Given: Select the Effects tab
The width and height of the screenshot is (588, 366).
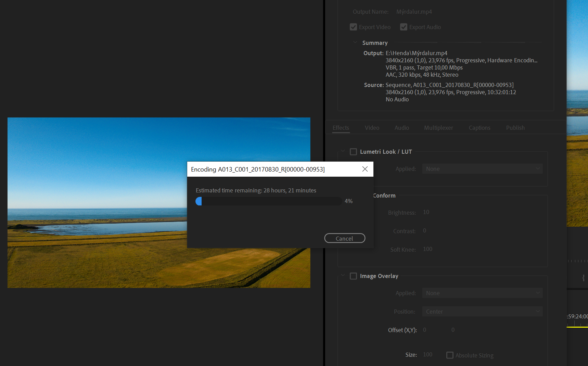Looking at the screenshot, I should click(x=341, y=128).
